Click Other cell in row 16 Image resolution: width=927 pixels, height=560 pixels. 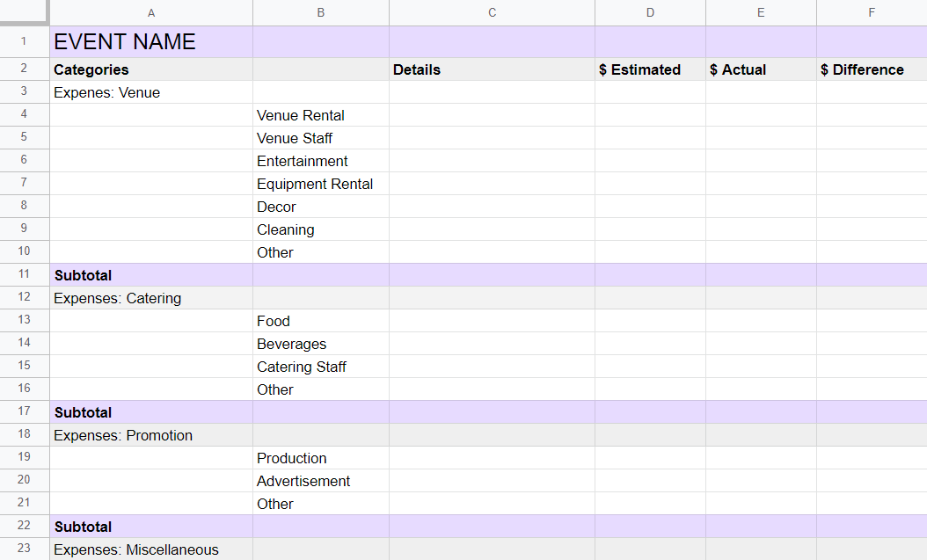point(321,389)
